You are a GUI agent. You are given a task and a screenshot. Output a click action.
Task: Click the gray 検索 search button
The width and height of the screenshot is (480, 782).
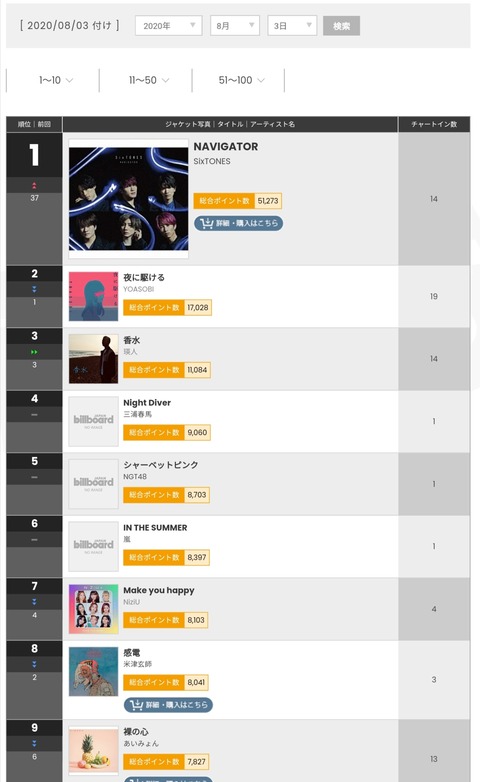coord(341,25)
